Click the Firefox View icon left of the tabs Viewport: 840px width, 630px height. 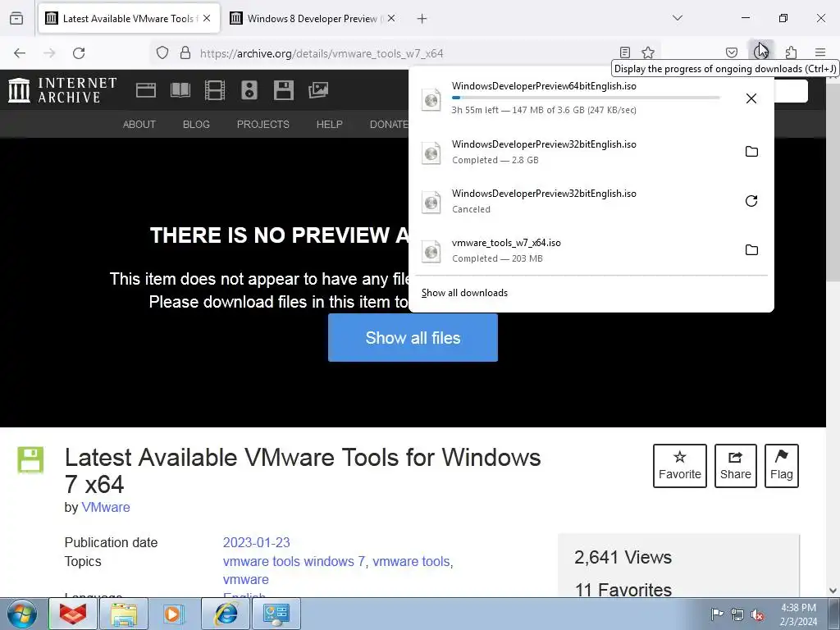(x=16, y=18)
